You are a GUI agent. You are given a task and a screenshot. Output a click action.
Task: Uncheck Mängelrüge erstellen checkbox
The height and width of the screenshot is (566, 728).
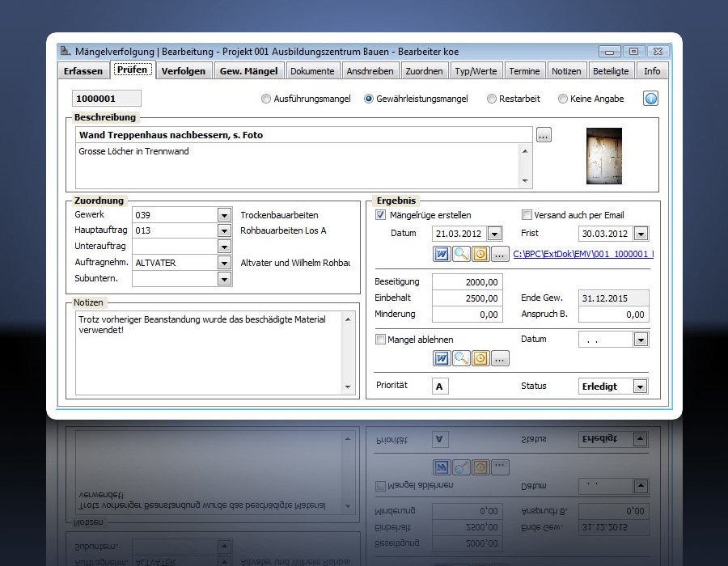(381, 215)
